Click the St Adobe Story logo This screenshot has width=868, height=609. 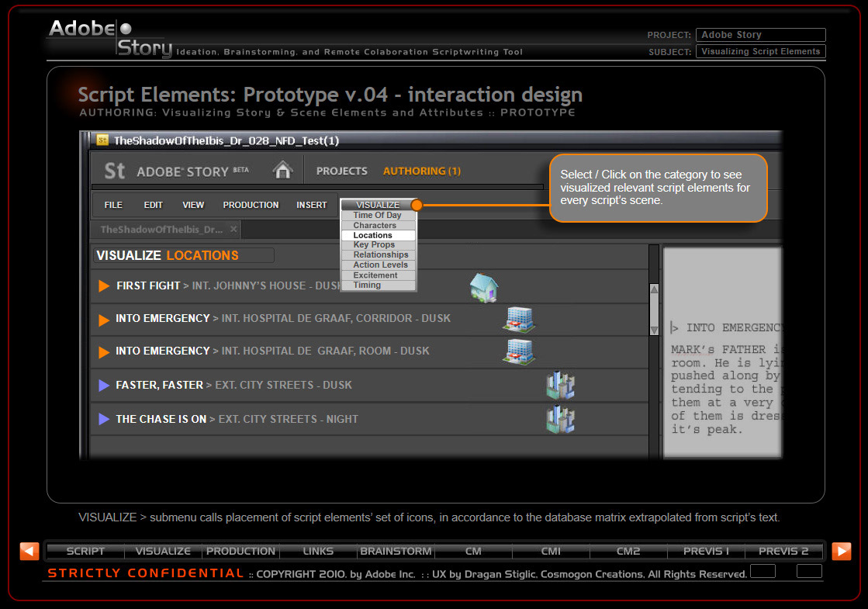(x=115, y=171)
